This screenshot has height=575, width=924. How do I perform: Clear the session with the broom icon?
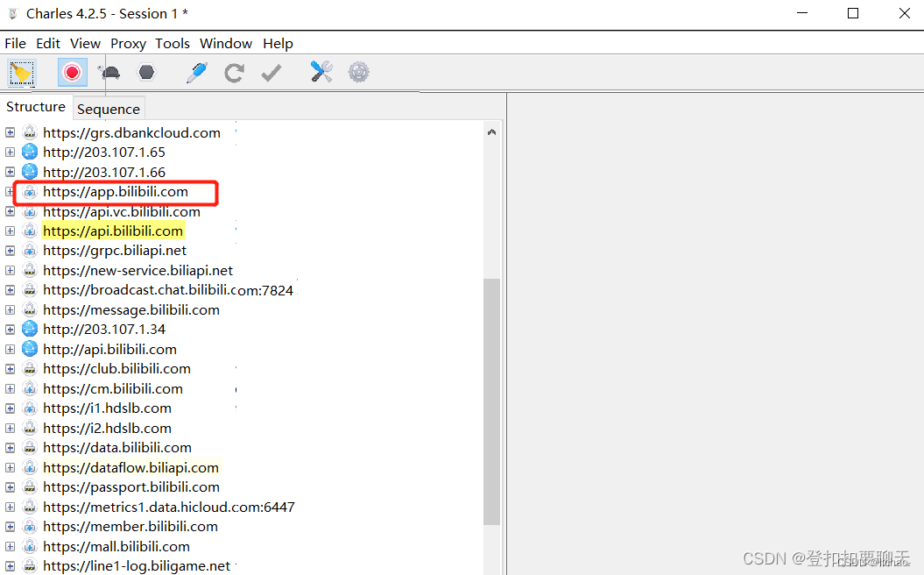22,73
